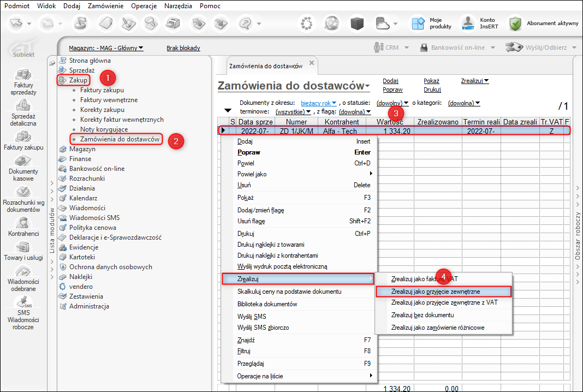This screenshot has height=392, width=583.
Task: Click the cash register toolbar icon
Action: pos(172,23)
